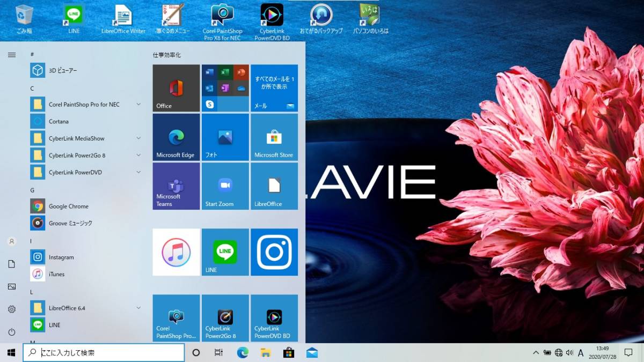Show hidden system tray icons
644x362 pixels.
[536, 353]
